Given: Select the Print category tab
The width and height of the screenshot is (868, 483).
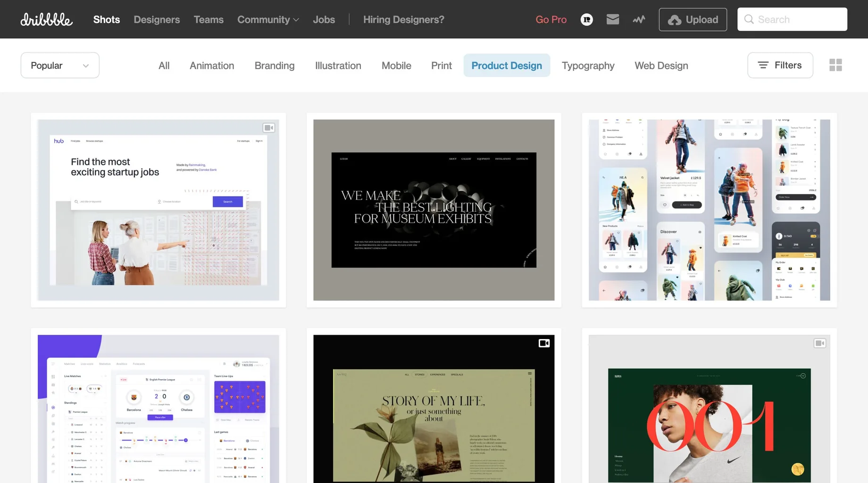Looking at the screenshot, I should pyautogui.click(x=441, y=65).
